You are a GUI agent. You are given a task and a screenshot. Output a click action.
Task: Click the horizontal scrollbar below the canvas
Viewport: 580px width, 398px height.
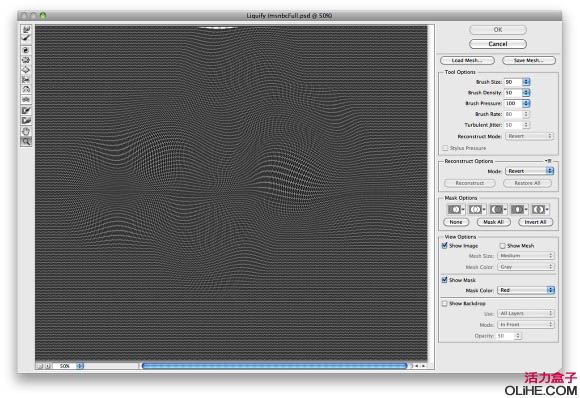274,366
